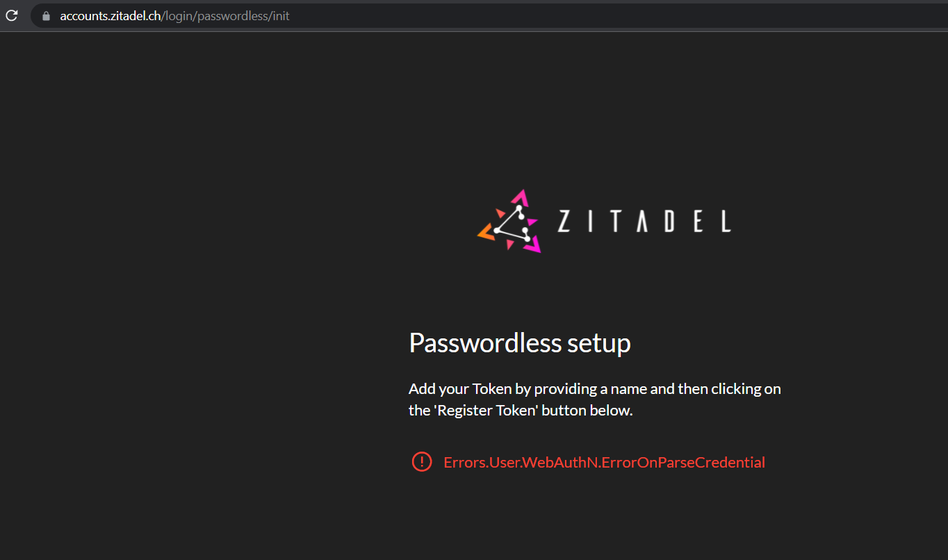
Task: Open site security info via the padlock icon
Action: click(45, 15)
